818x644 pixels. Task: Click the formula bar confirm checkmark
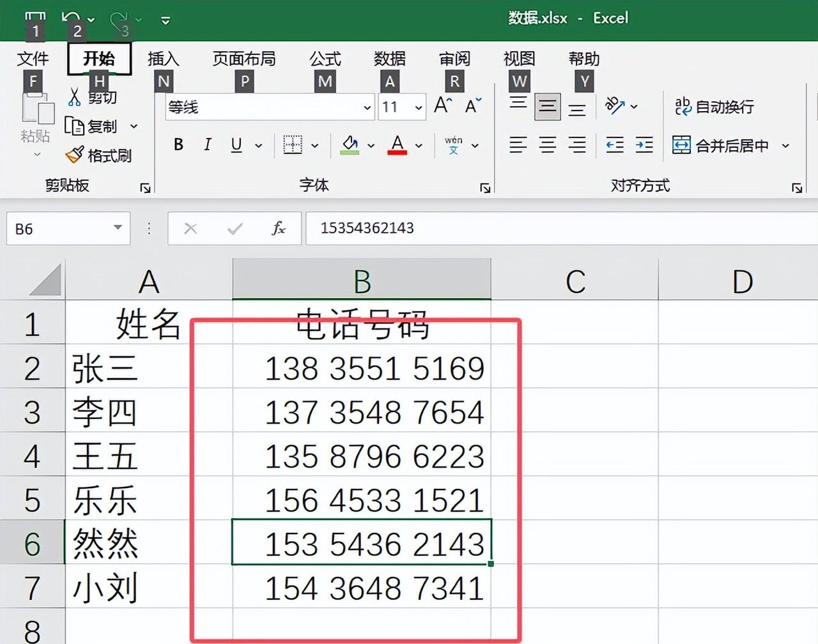(x=235, y=228)
